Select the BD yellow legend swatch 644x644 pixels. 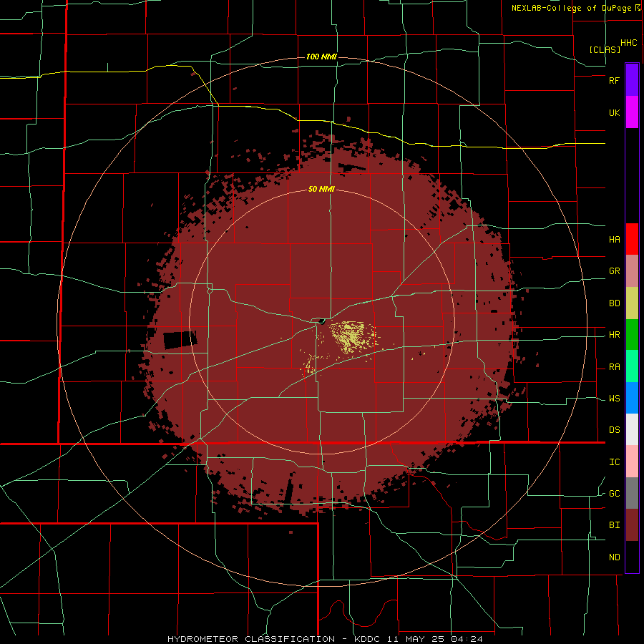coord(632,303)
